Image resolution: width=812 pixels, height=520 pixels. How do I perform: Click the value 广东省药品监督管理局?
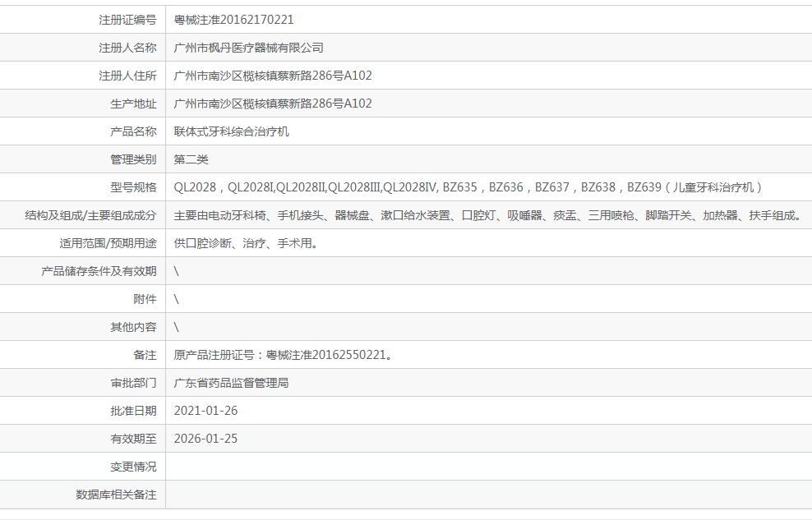[232, 383]
